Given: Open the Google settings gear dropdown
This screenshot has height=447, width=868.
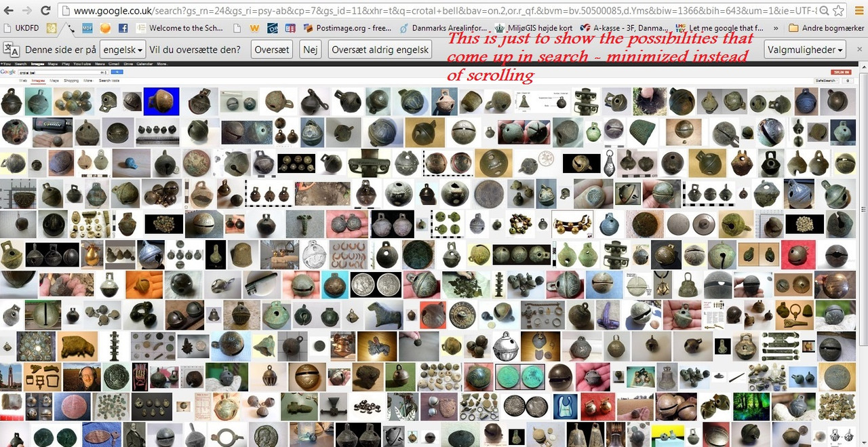Looking at the screenshot, I should 848,81.
